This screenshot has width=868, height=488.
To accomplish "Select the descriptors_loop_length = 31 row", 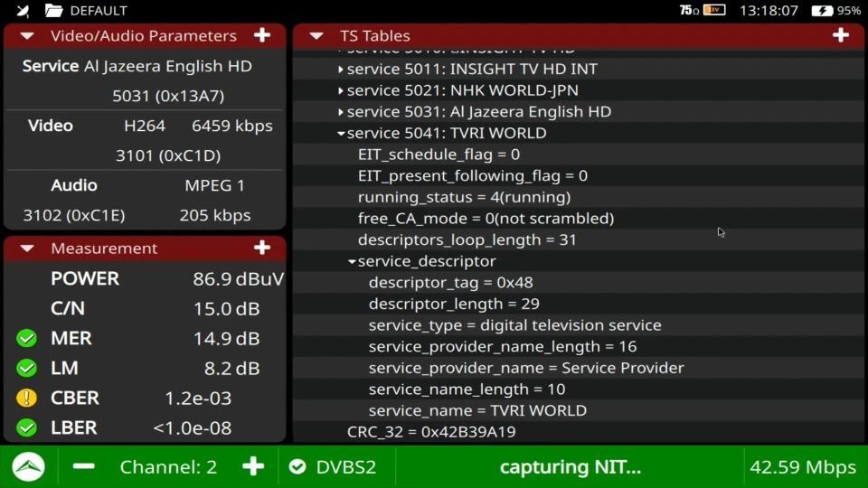I will point(579,239).
